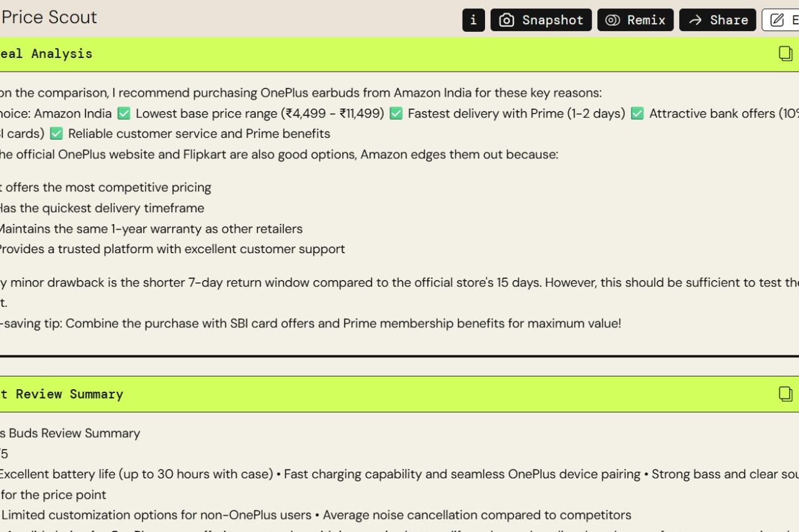Click the Price Scout app title
Image resolution: width=799 pixels, height=532 pixels.
tap(49, 17)
